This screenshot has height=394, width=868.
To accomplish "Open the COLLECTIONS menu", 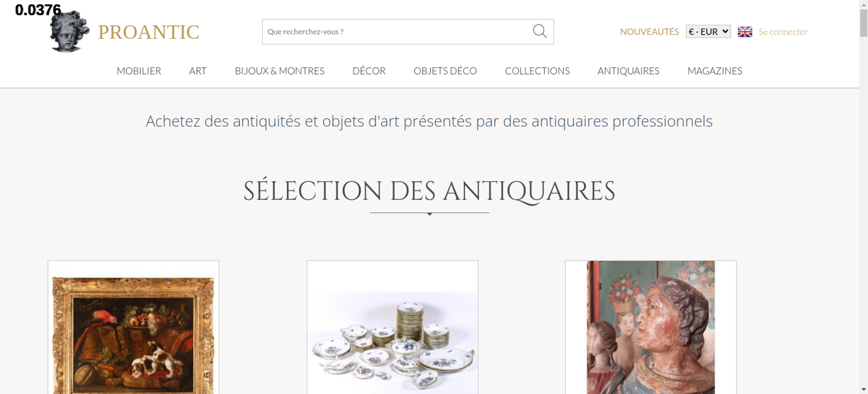I will click(x=537, y=71).
